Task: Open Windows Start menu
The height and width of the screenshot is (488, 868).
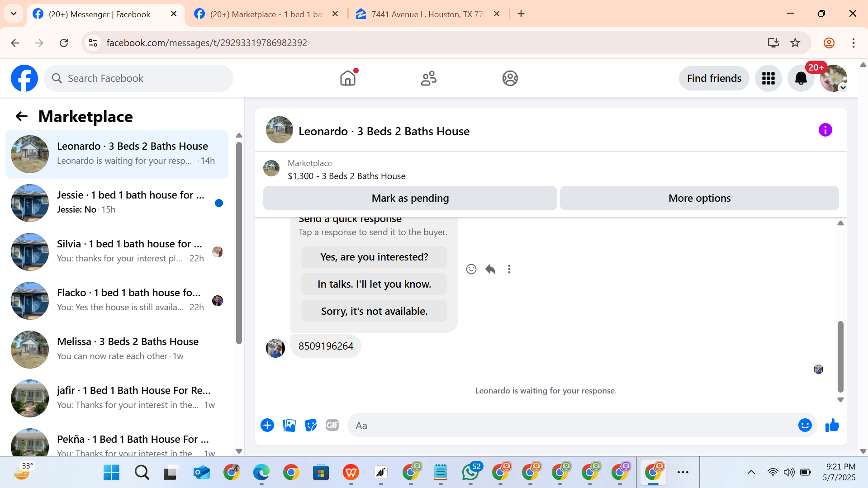Action: coord(111,473)
